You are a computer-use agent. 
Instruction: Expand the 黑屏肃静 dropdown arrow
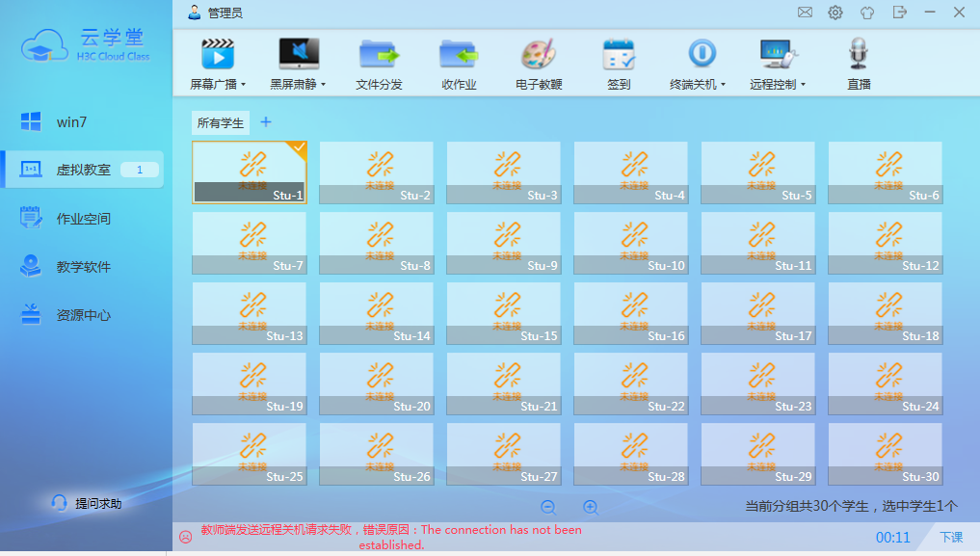pyautogui.click(x=323, y=85)
